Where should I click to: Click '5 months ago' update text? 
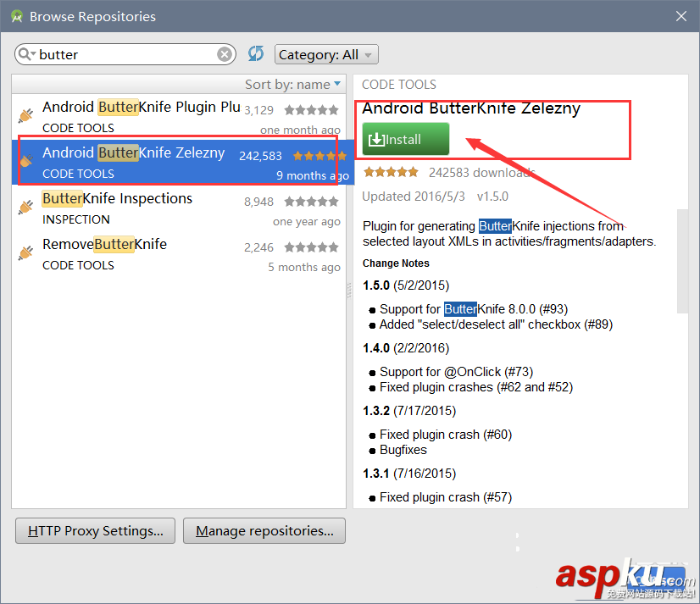click(304, 267)
